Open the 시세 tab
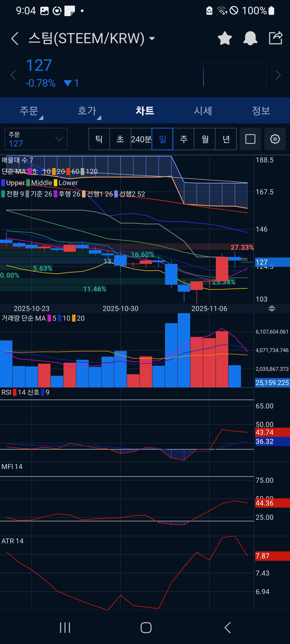The width and height of the screenshot is (290, 644). [x=203, y=111]
